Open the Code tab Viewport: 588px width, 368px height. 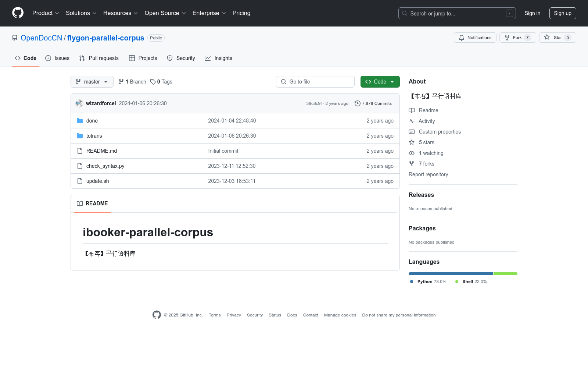coord(26,58)
